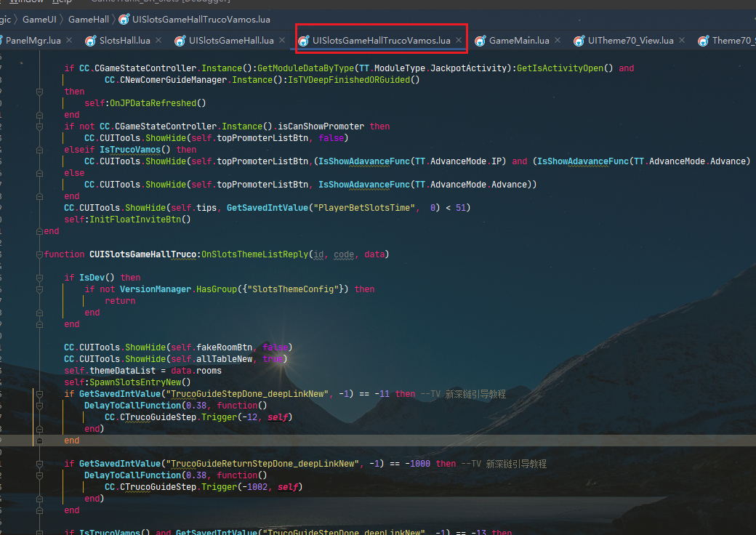Close the GameMain.lua tab
The width and height of the screenshot is (756, 535).
click(558, 41)
